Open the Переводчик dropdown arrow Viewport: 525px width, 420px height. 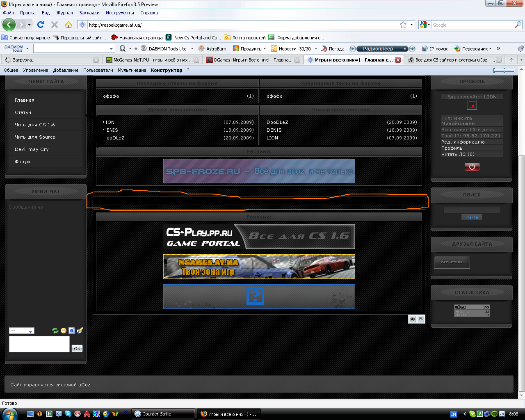point(491,48)
